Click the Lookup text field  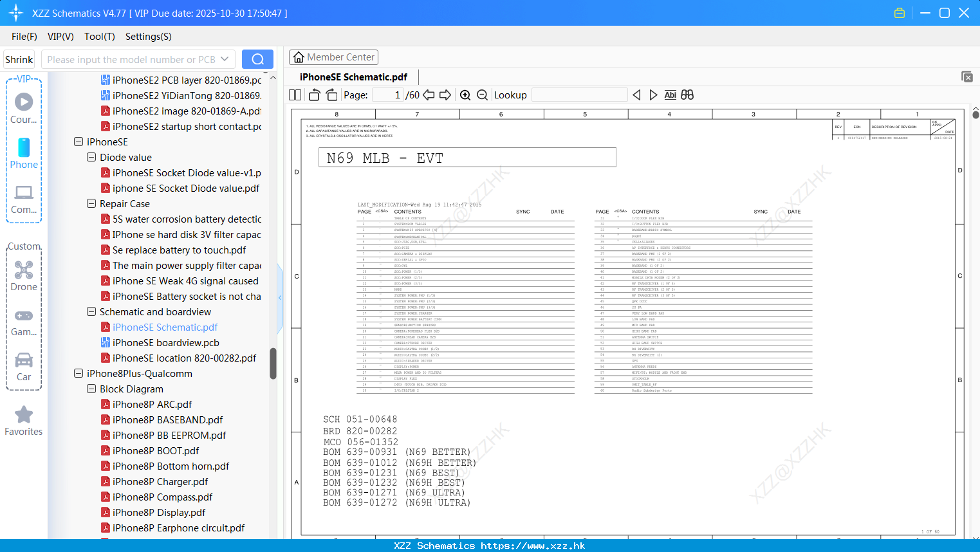point(580,95)
